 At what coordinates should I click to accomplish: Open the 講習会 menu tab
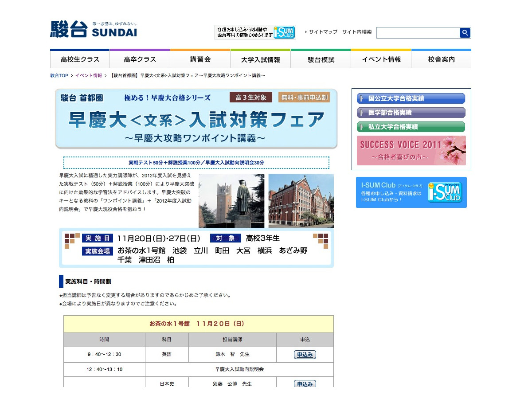(200, 59)
